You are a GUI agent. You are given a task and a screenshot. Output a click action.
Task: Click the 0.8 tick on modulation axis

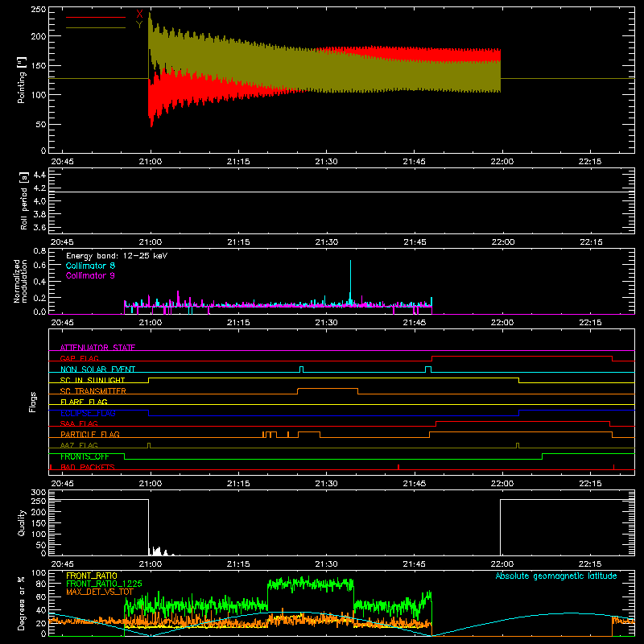(x=39, y=250)
